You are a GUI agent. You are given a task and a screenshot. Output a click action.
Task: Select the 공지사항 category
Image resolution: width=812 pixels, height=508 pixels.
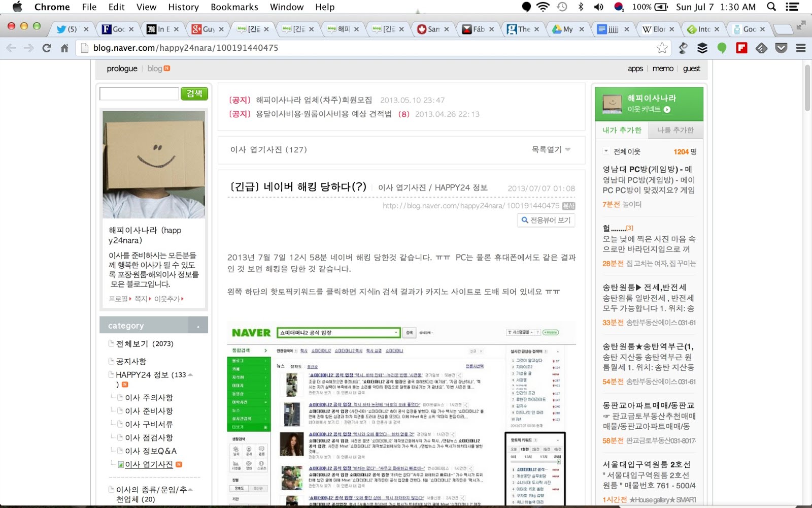131,361
